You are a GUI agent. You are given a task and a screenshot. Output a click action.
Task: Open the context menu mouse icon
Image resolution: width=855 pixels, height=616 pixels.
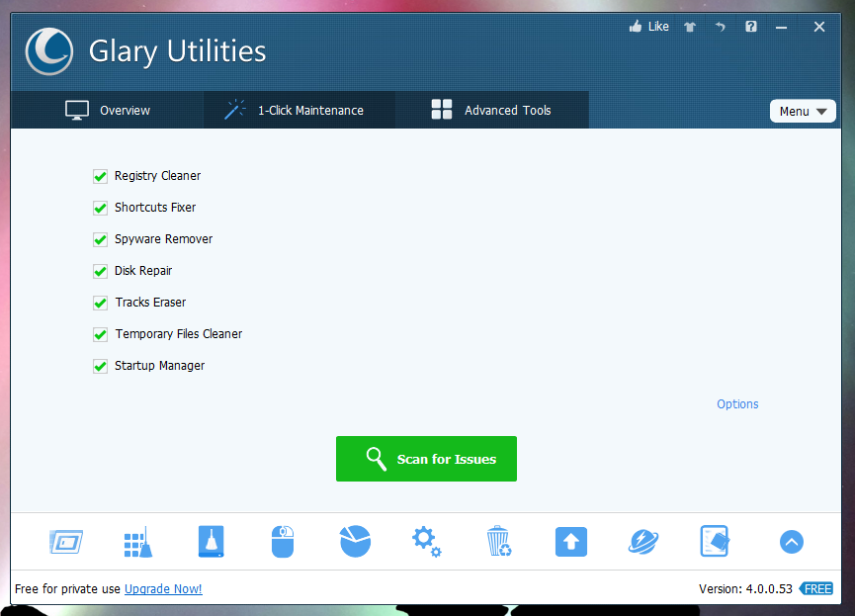click(x=283, y=542)
